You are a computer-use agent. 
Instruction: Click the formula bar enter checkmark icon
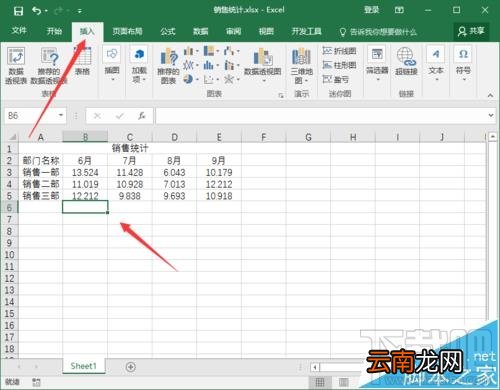[x=120, y=116]
